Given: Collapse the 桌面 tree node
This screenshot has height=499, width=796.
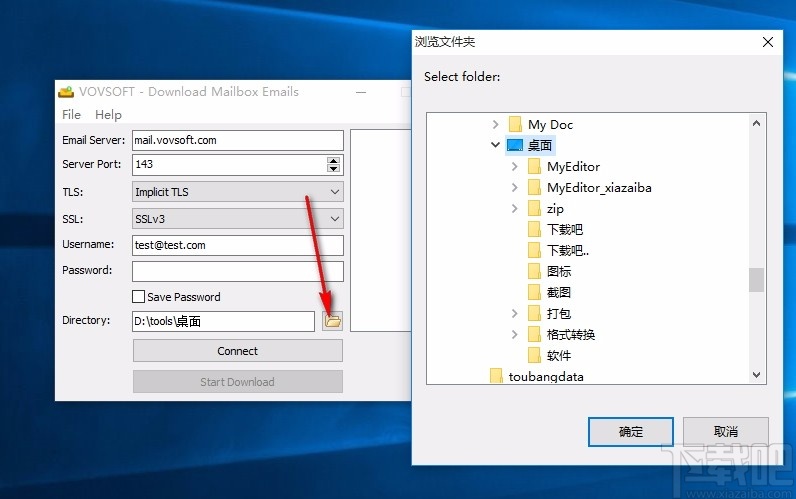Looking at the screenshot, I should pos(495,145).
